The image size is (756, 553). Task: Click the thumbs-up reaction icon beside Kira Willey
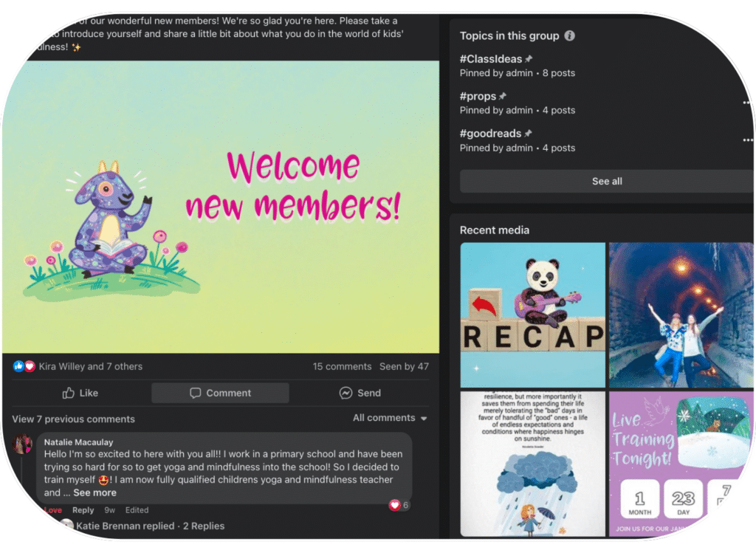pyautogui.click(x=18, y=366)
